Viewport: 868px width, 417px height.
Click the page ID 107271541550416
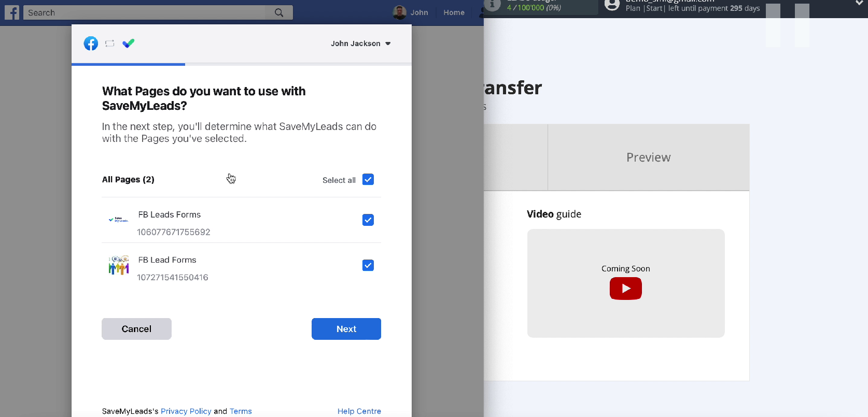tap(173, 277)
